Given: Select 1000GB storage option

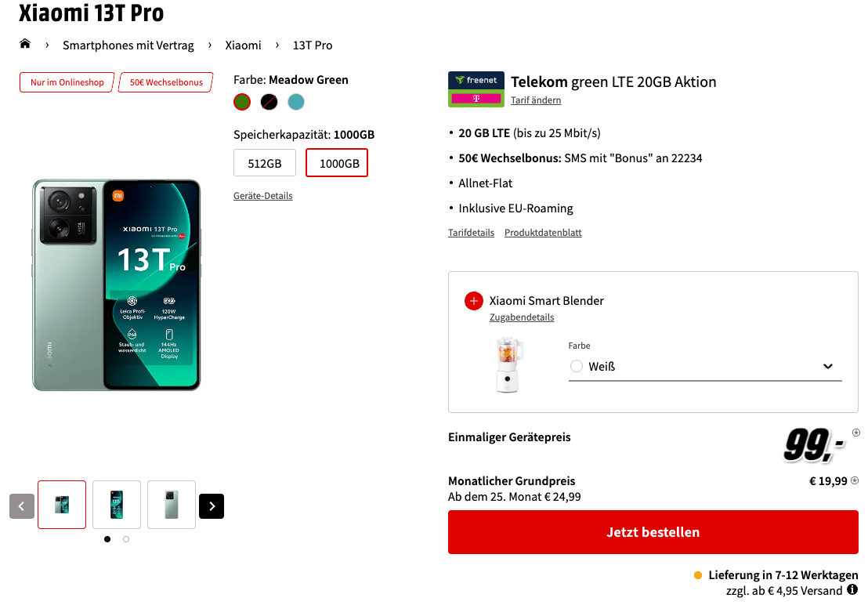Looking at the screenshot, I should click(337, 163).
